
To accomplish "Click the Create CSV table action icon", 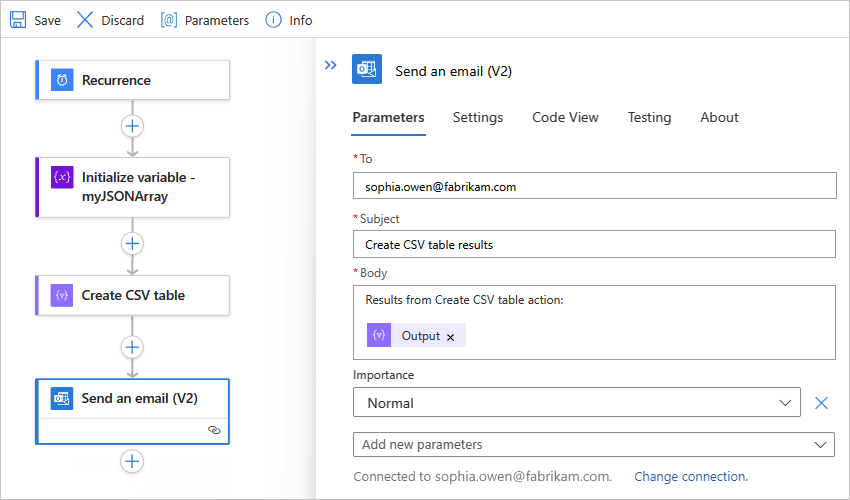I will 62,295.
